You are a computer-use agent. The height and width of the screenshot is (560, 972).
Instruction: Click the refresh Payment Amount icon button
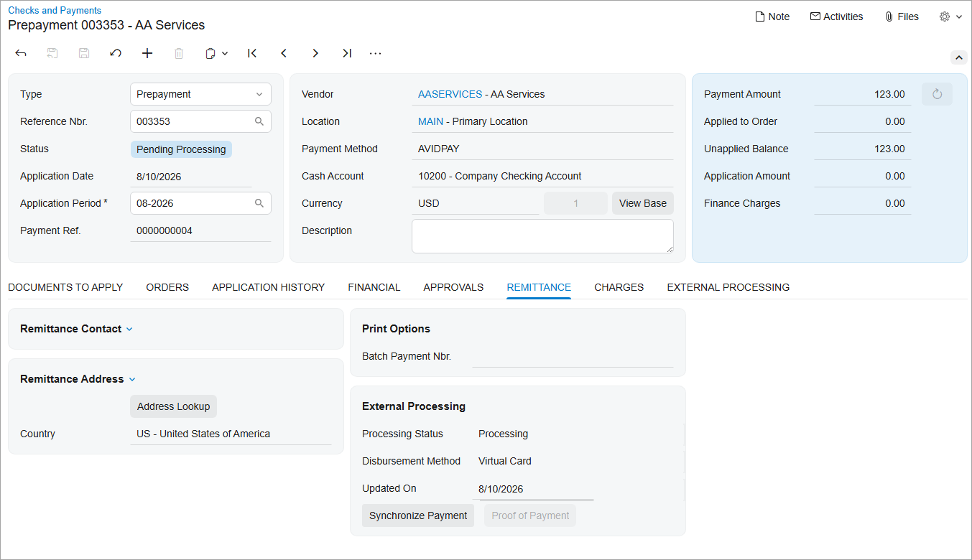pyautogui.click(x=937, y=94)
